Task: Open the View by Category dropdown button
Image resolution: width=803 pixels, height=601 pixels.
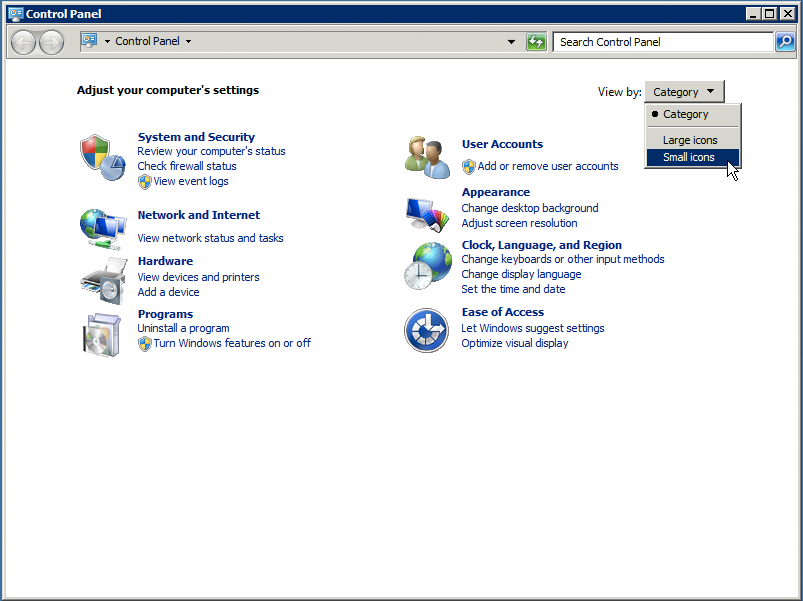Action: click(684, 92)
